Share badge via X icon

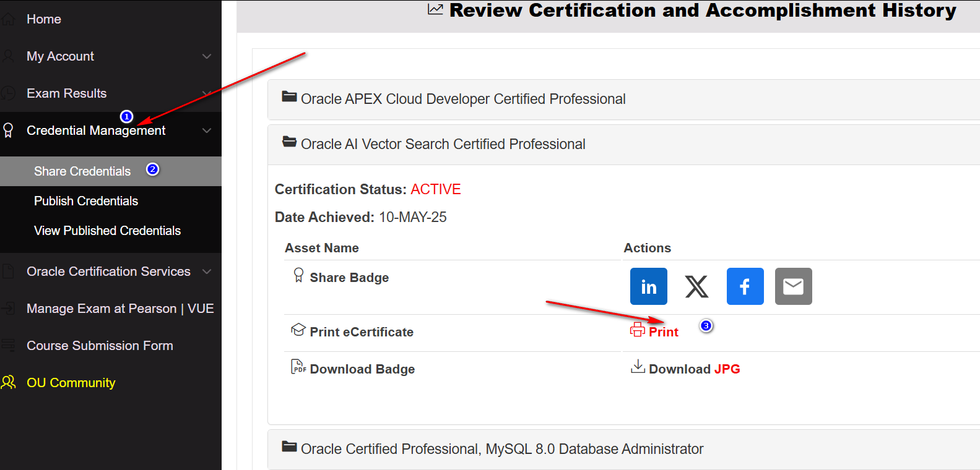[696, 286]
